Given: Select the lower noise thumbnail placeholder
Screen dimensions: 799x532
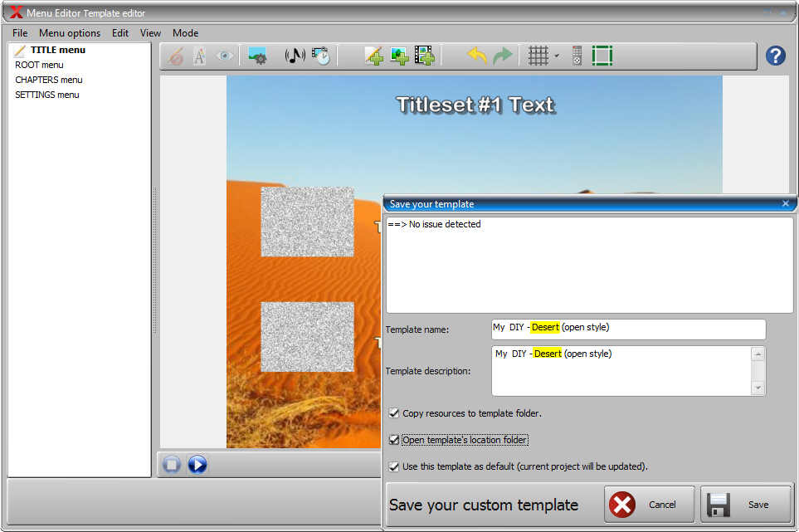Looking at the screenshot, I should 307,337.
